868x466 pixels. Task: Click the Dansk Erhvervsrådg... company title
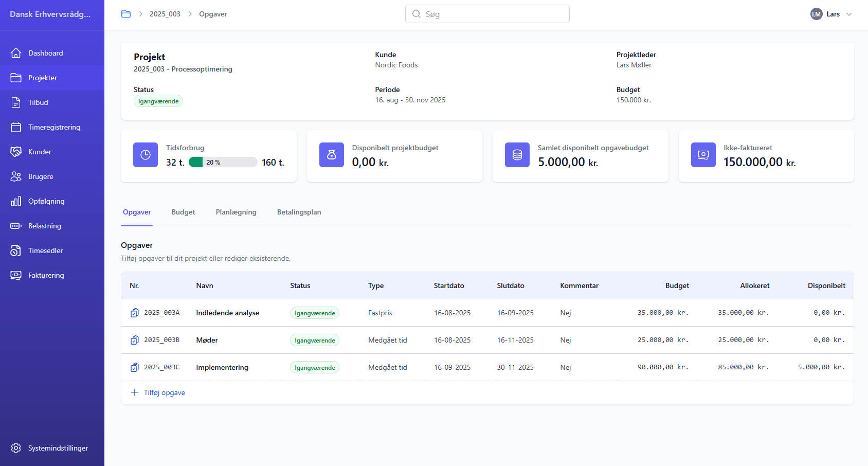tap(50, 14)
